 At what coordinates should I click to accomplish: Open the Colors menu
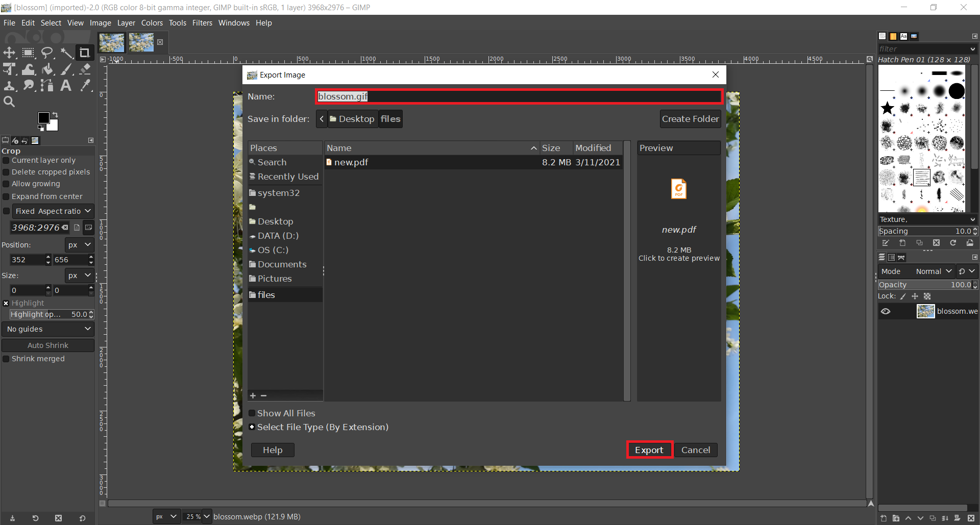[152, 23]
